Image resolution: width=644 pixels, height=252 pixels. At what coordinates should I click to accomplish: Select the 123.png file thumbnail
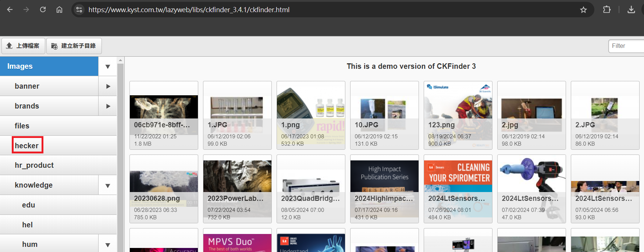tap(458, 115)
